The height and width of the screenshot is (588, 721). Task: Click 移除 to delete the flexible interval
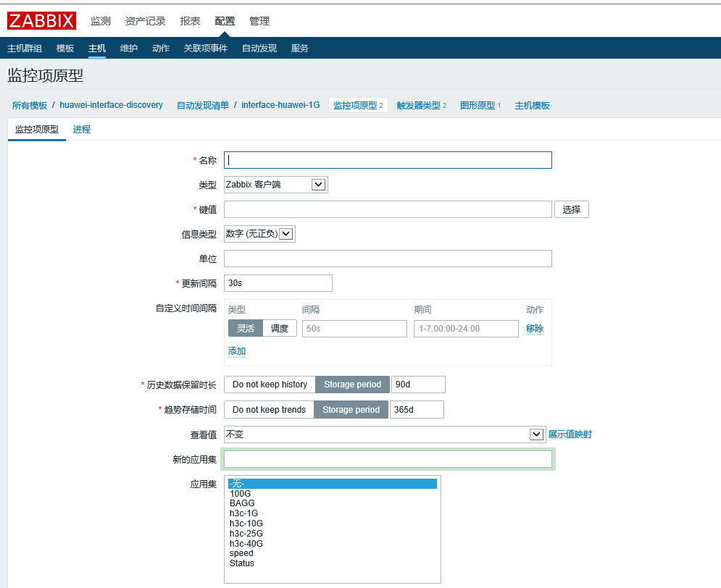pos(535,328)
